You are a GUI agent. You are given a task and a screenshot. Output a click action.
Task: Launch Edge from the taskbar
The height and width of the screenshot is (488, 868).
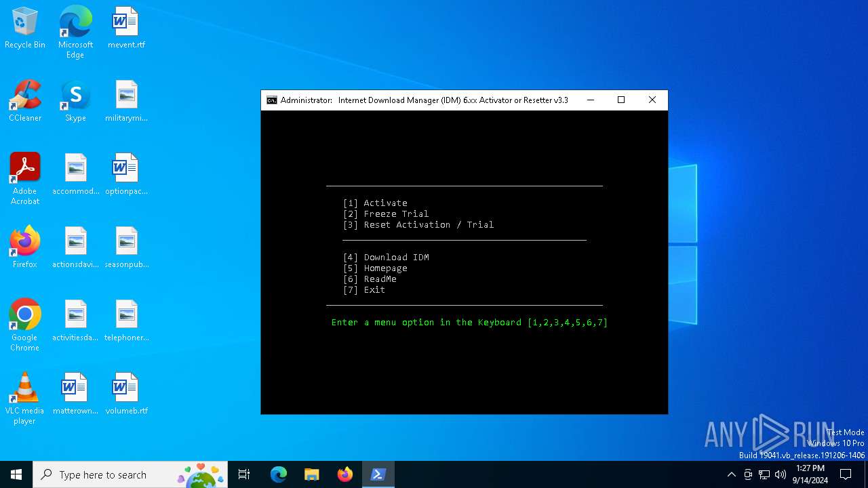[279, 474]
